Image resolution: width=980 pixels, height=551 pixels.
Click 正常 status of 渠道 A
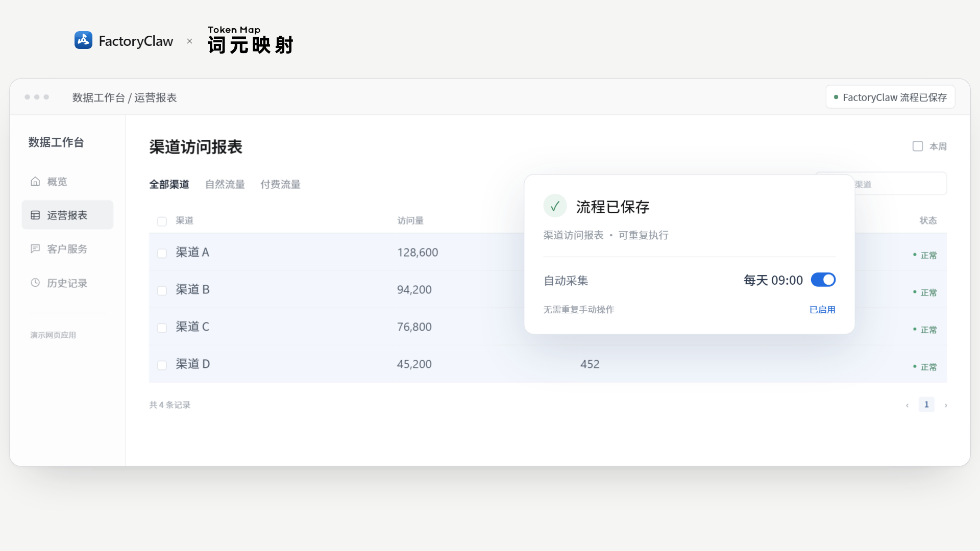click(x=925, y=255)
